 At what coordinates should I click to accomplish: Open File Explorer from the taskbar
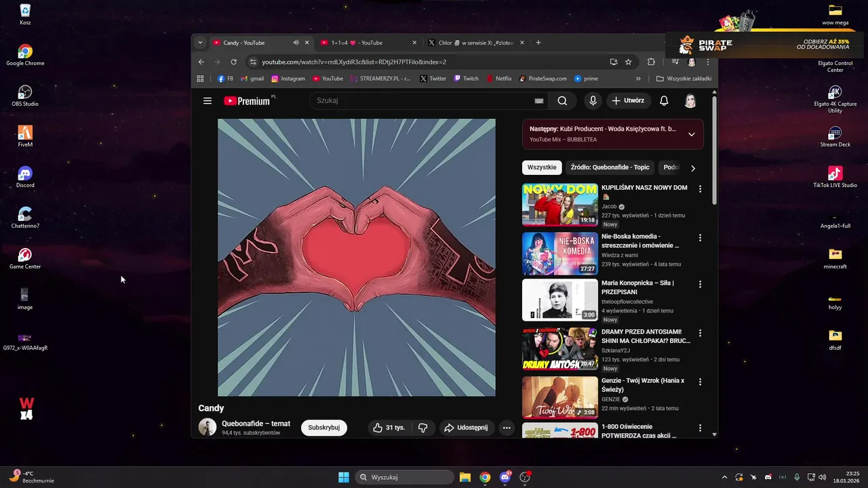click(465, 477)
